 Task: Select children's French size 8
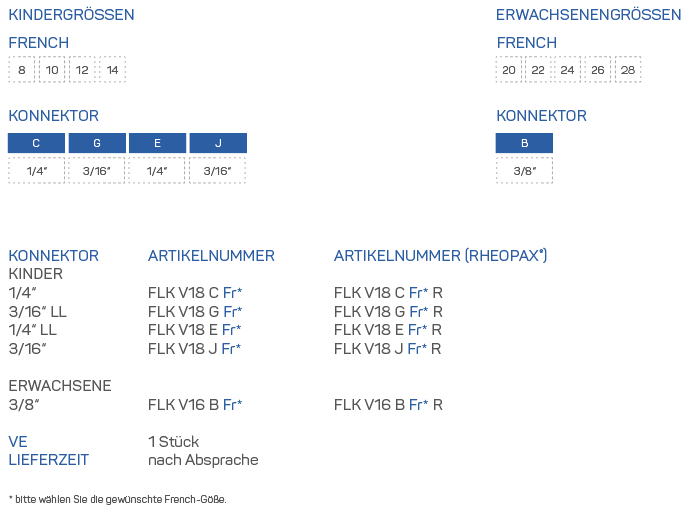22,70
